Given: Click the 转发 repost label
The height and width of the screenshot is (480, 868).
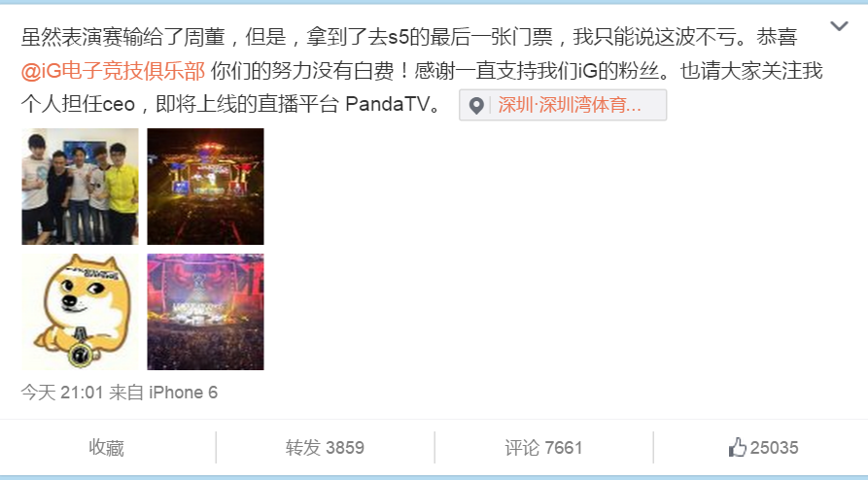Looking at the screenshot, I should coord(303,447).
